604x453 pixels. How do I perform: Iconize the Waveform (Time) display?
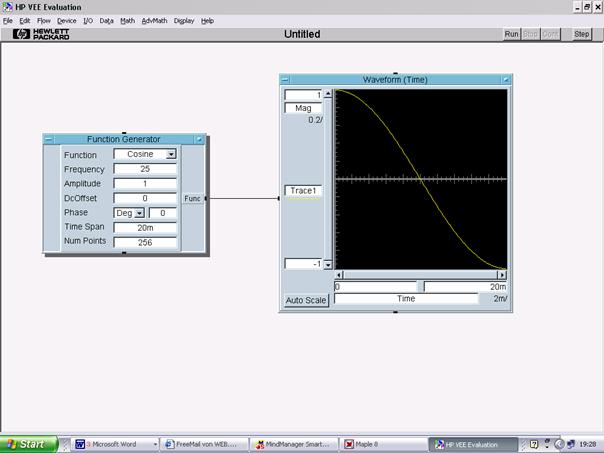pyautogui.click(x=506, y=80)
